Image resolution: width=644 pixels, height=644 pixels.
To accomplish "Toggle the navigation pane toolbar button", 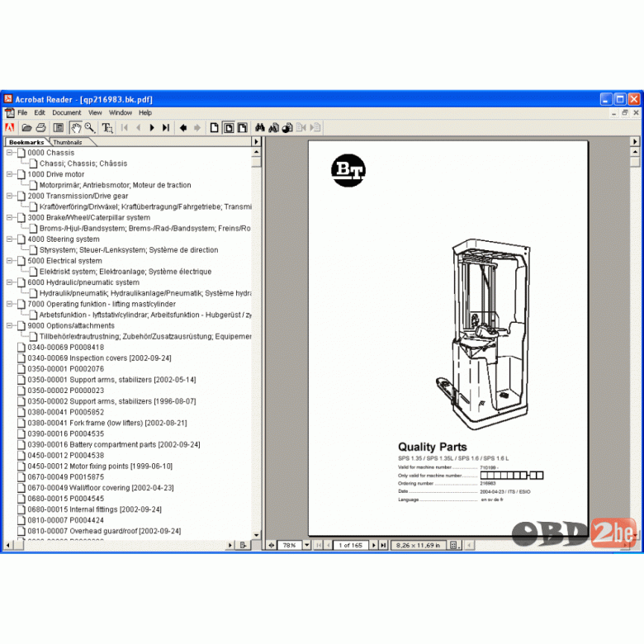I will tap(59, 128).
